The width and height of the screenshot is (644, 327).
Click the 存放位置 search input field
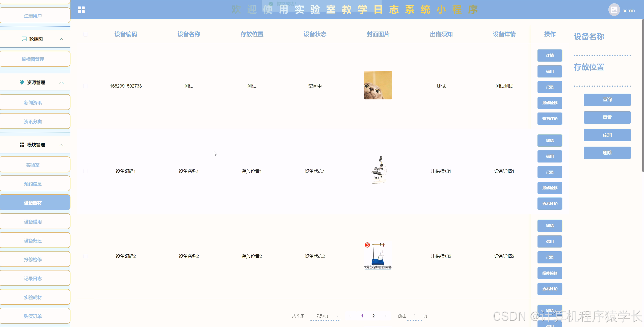(602, 80)
